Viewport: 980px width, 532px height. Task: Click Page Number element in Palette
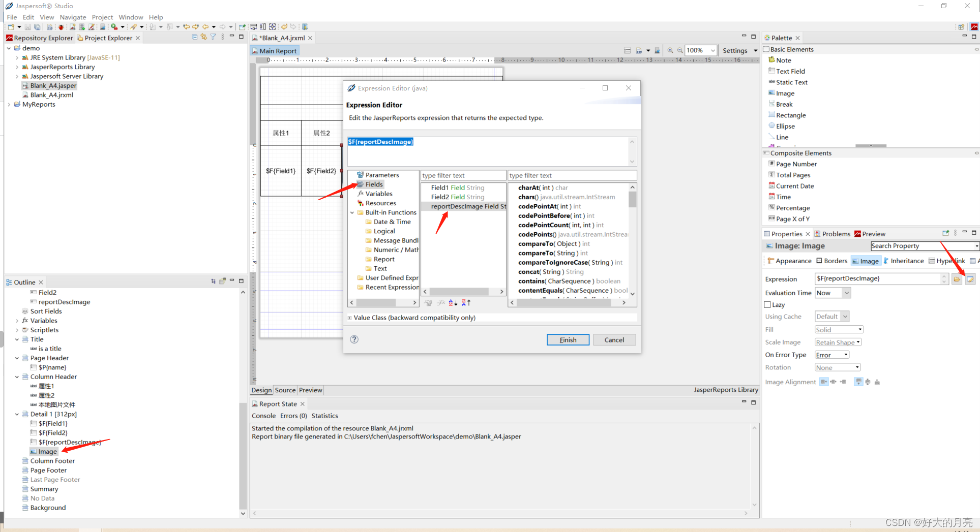tap(792, 164)
